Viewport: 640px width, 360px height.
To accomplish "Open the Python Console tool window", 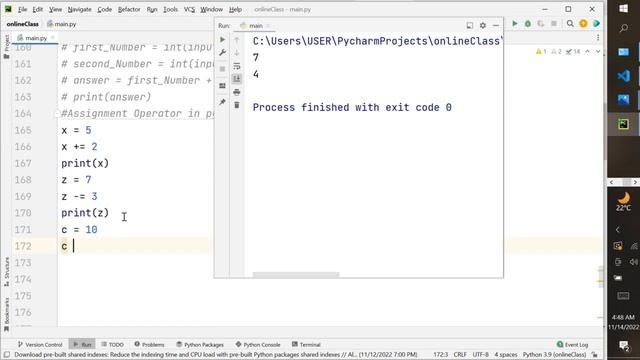I will click(x=258, y=344).
